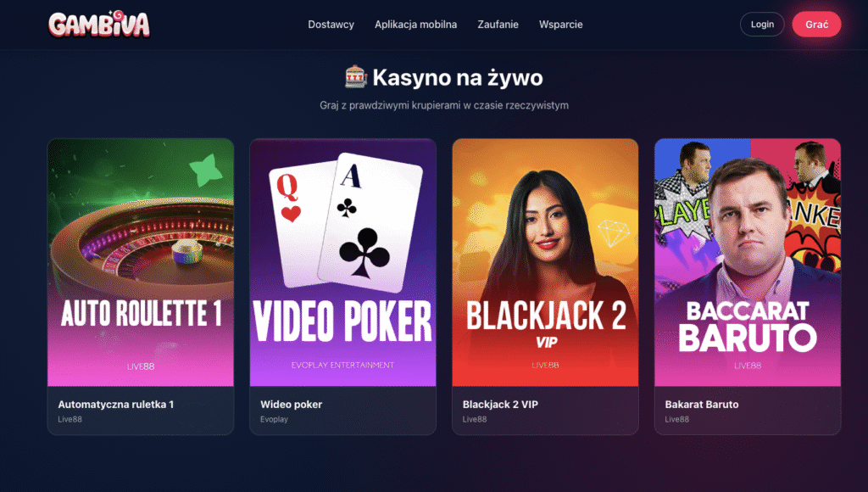Open the Wsparcie page
The height and width of the screenshot is (492, 868).
coord(561,25)
